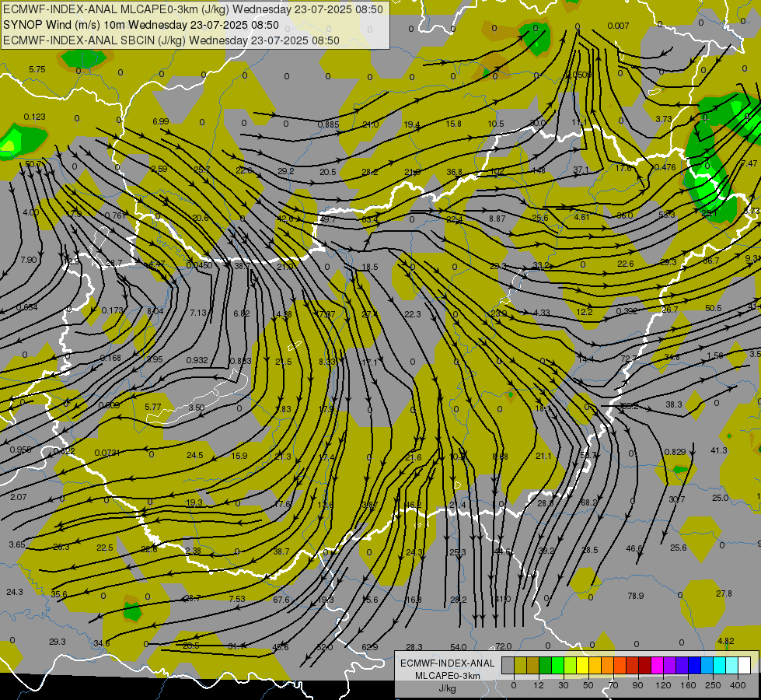Click the olive swatch in the legend
The width and height of the screenshot is (761, 700).
[520, 665]
